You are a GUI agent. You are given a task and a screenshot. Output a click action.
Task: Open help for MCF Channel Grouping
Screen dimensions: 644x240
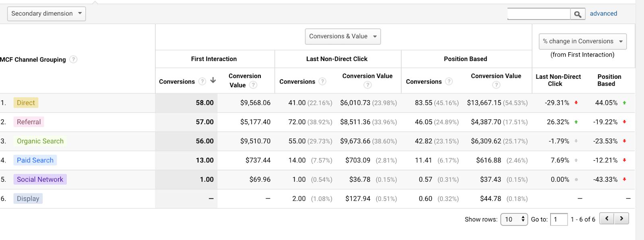(x=73, y=59)
